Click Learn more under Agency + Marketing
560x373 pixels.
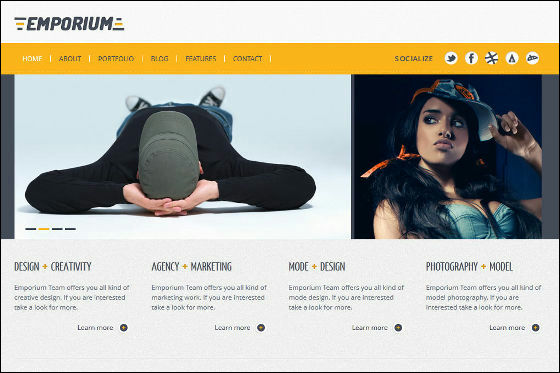[x=232, y=328]
